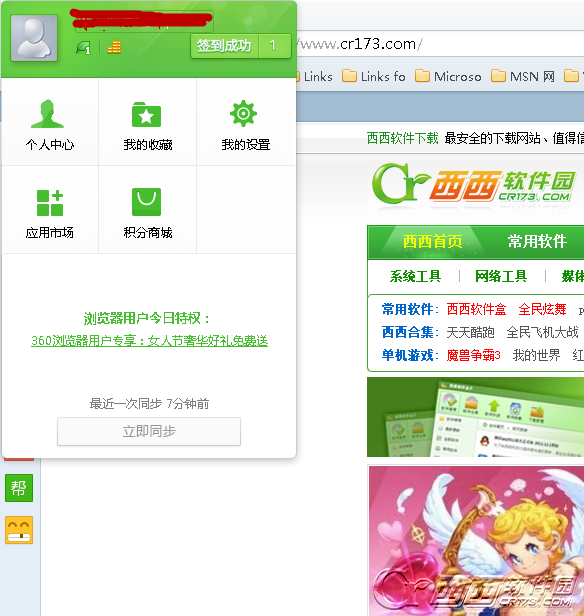Click the 天天酷跑 link

470,332
